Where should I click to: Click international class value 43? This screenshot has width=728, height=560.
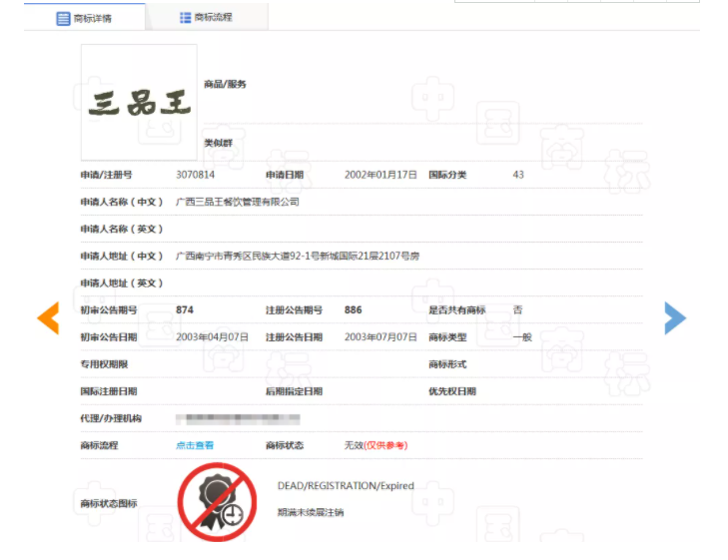click(x=518, y=175)
